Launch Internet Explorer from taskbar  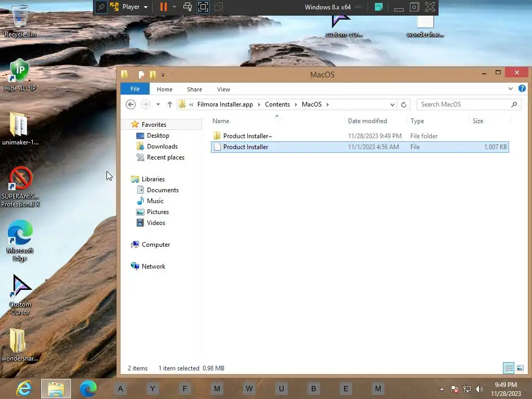tap(24, 389)
